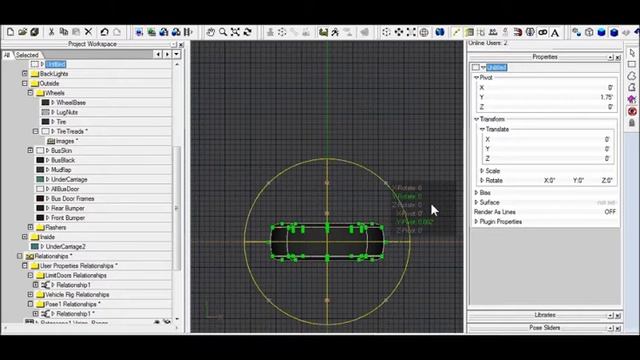Expand the Surface property

[x=476, y=202]
